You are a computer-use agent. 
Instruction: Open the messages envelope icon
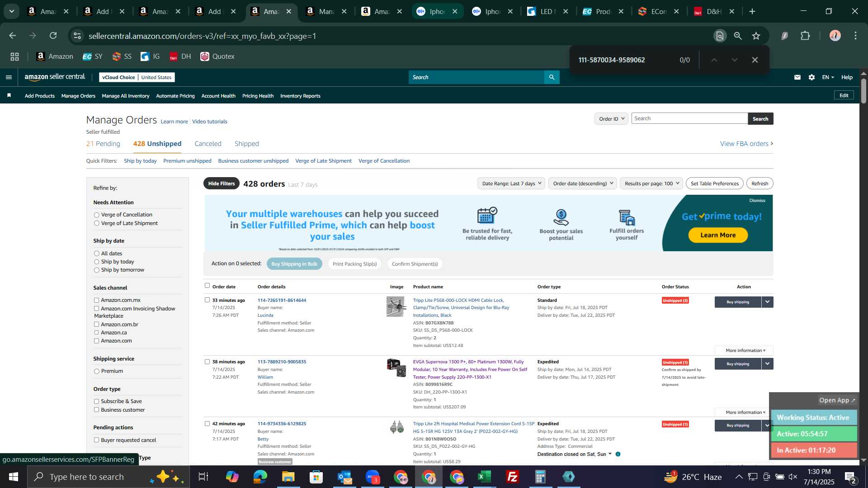coord(797,77)
